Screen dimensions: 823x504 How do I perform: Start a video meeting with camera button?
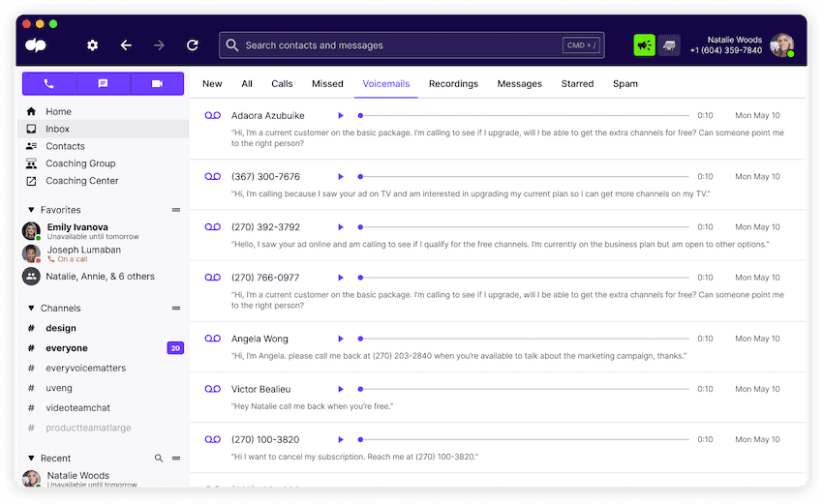pyautogui.click(x=157, y=84)
